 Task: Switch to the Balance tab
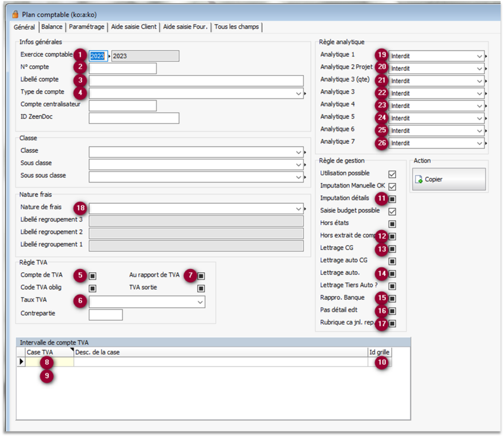point(52,27)
